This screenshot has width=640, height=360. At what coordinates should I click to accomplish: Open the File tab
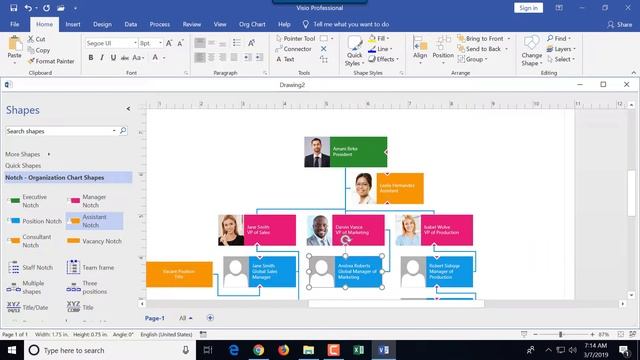[15, 24]
